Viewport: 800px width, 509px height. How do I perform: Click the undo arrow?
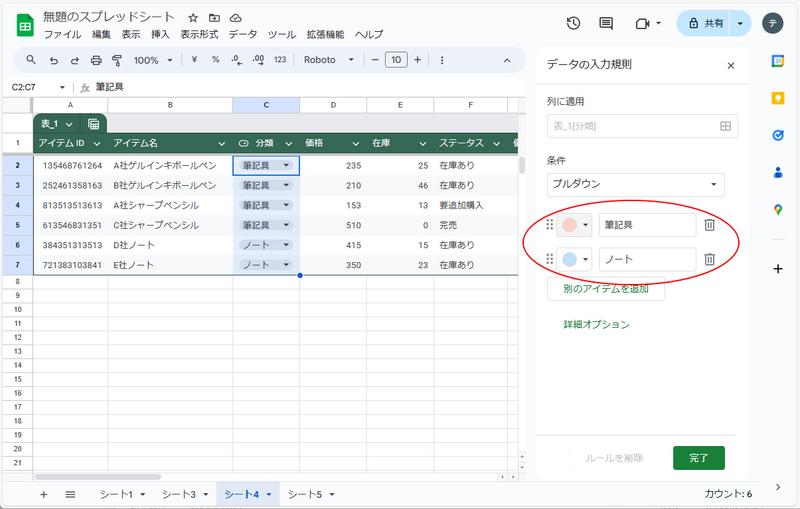[53, 60]
